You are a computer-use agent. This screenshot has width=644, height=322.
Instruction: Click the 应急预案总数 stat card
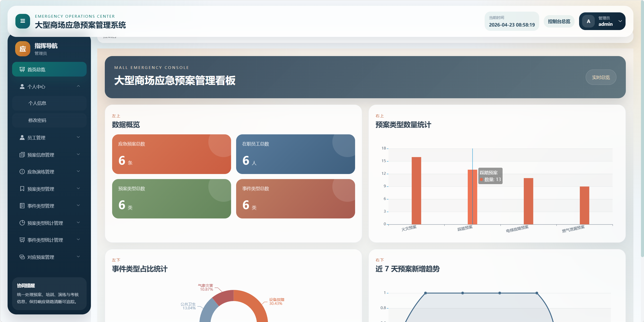coord(171,154)
